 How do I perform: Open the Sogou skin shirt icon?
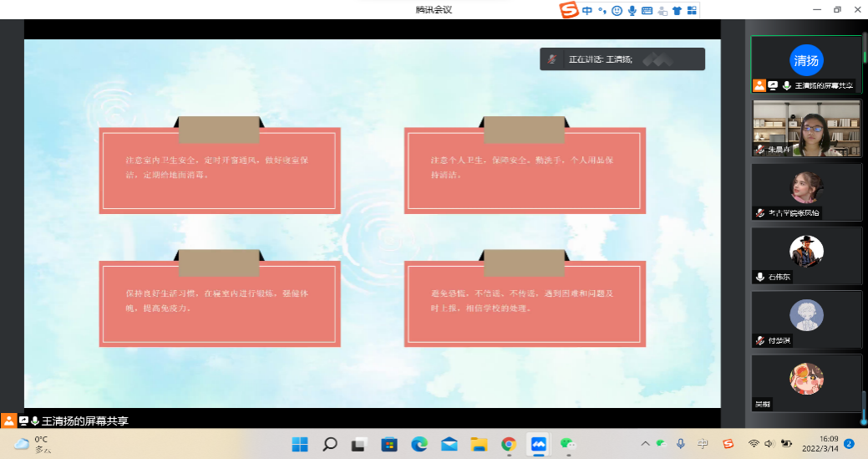click(x=677, y=11)
